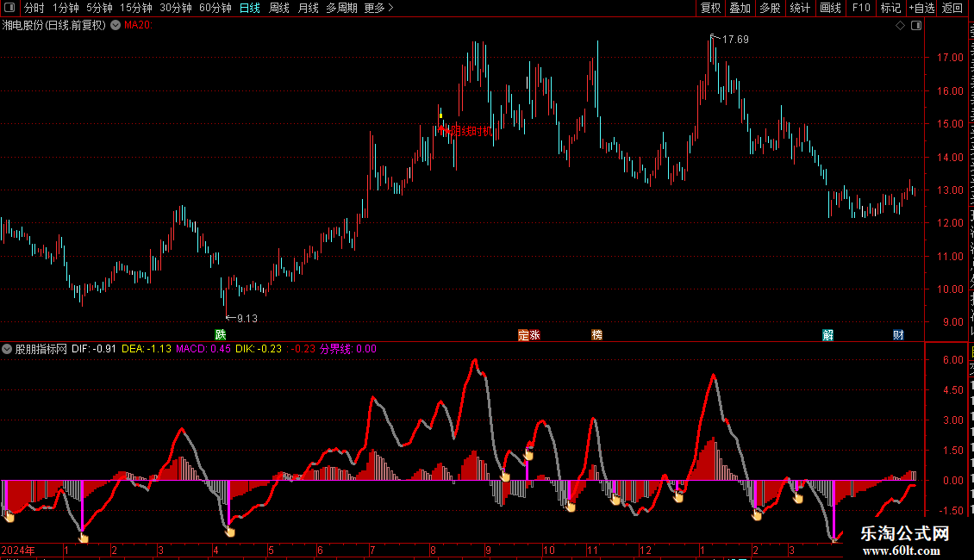The image size is (974, 560).
Task: Click the diamond icon above price chart
Action: pyautogui.click(x=900, y=26)
